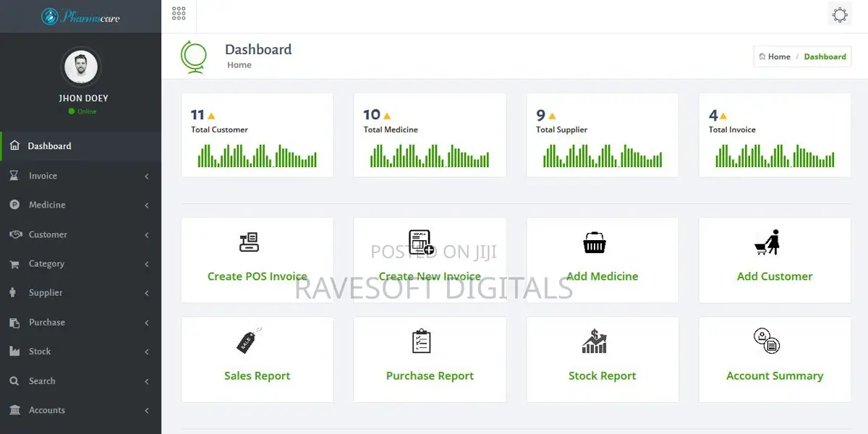Click the Total Invoice bar chart
868x434 pixels.
[775, 156]
